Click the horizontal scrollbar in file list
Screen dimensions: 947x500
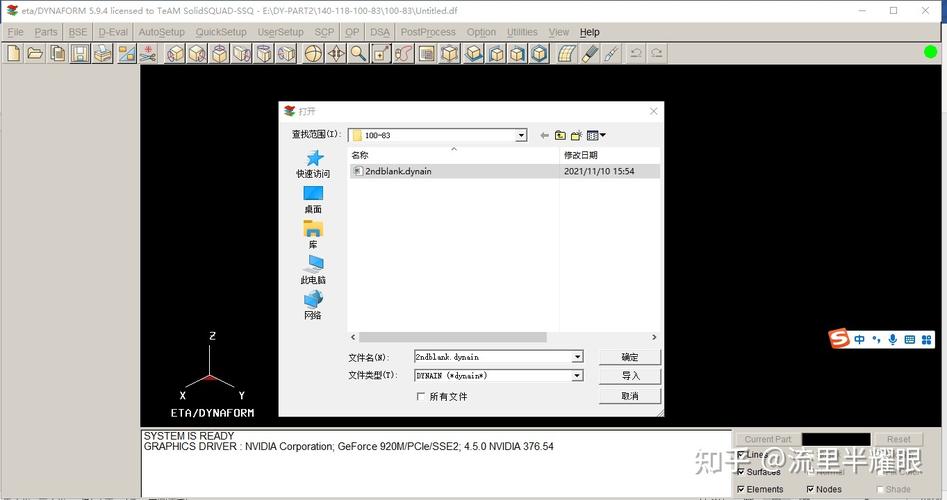point(453,337)
